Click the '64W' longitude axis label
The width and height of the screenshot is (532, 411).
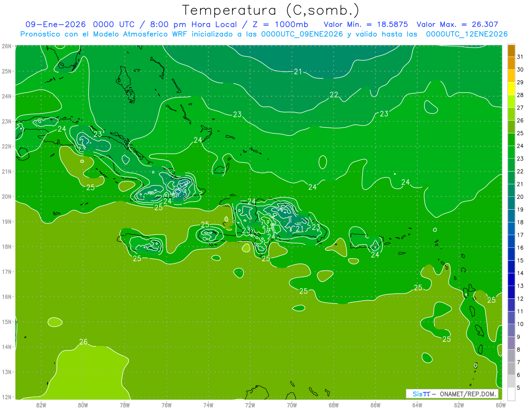tap(417, 405)
